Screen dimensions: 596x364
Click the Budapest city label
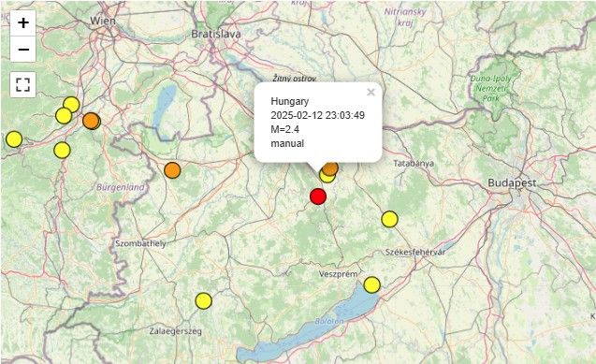[513, 182]
